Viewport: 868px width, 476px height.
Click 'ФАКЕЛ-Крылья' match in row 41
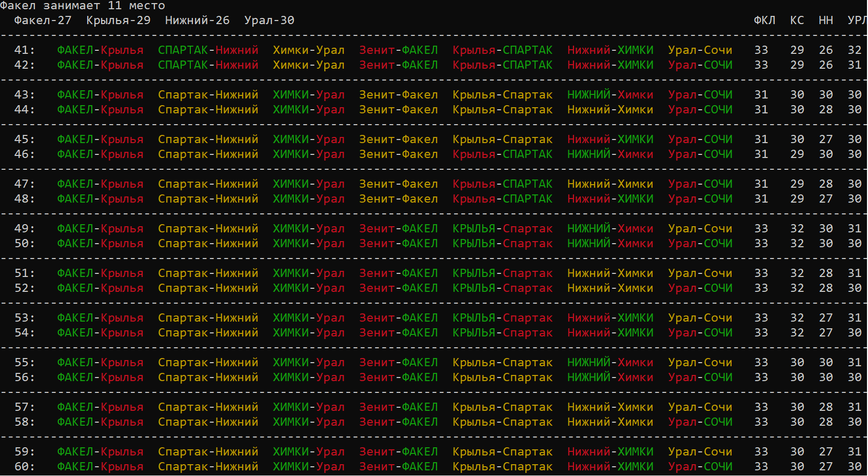pos(101,50)
